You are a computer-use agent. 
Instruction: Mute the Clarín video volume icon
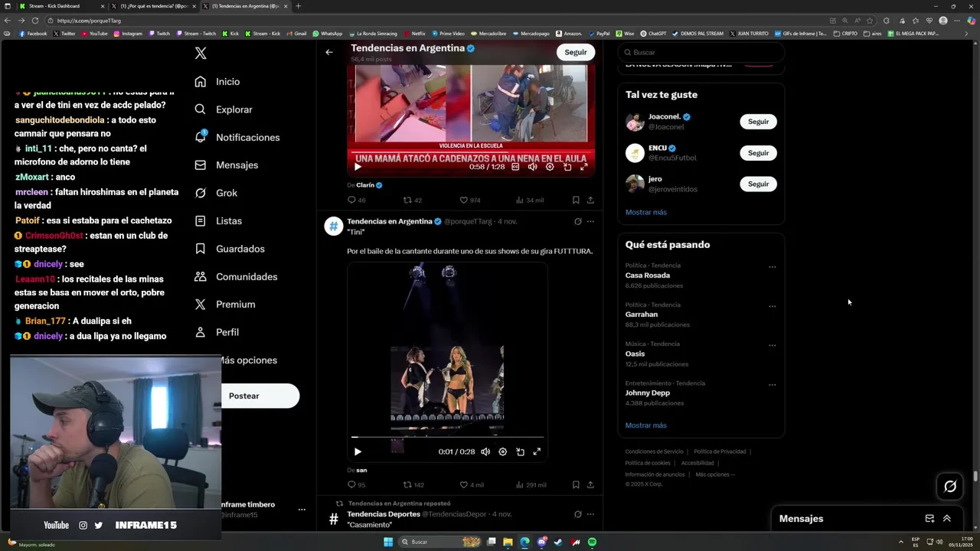point(532,167)
